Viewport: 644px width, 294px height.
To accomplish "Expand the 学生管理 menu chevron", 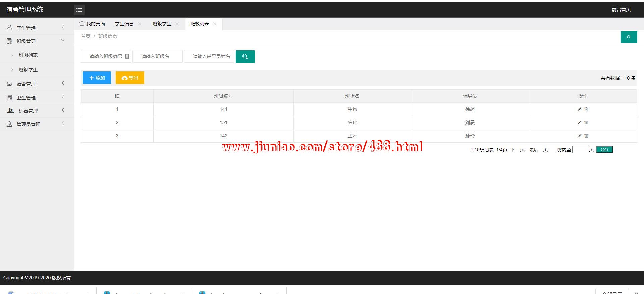I will 63,27.
